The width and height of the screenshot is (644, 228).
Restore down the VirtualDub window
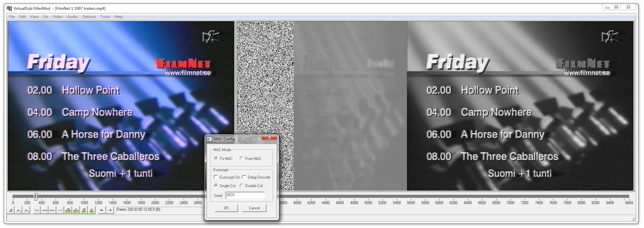point(616,7)
